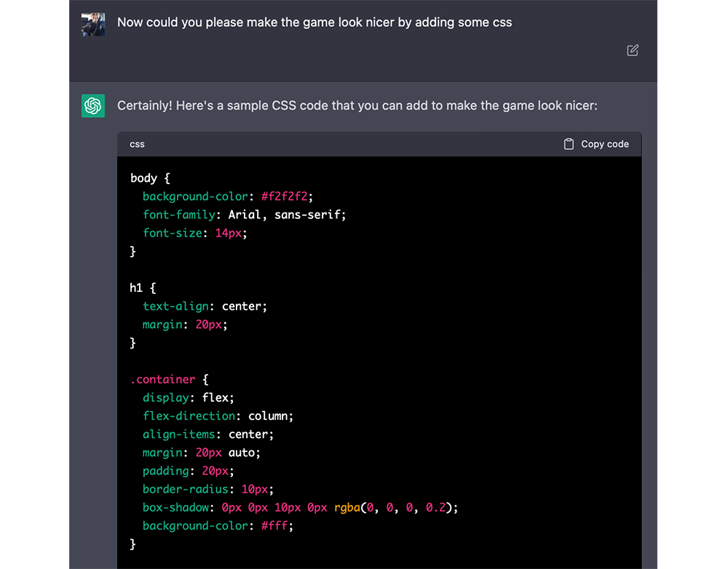
Task: Click the .container class selector
Action: pyautogui.click(x=163, y=379)
